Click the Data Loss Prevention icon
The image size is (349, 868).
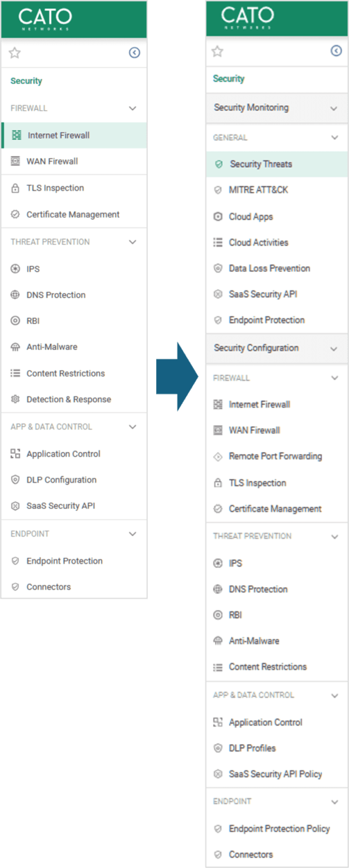218,268
